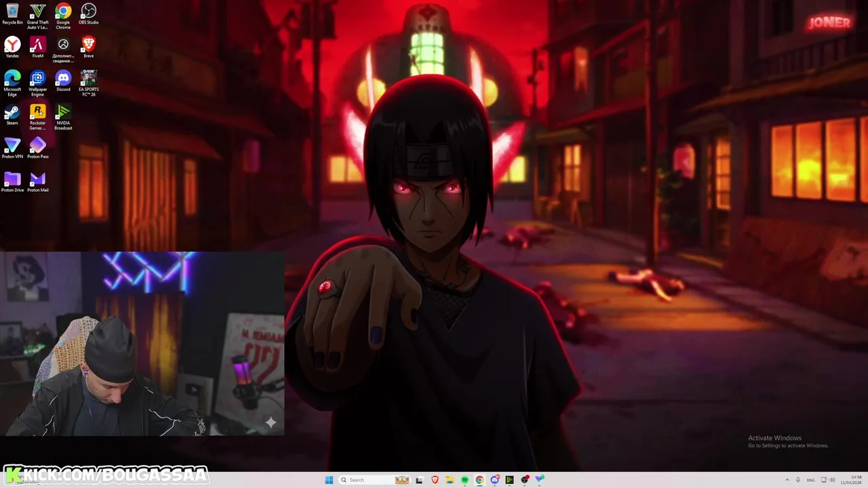
Task: Open the Recycle Bin desktop icon
Action: tap(12, 15)
